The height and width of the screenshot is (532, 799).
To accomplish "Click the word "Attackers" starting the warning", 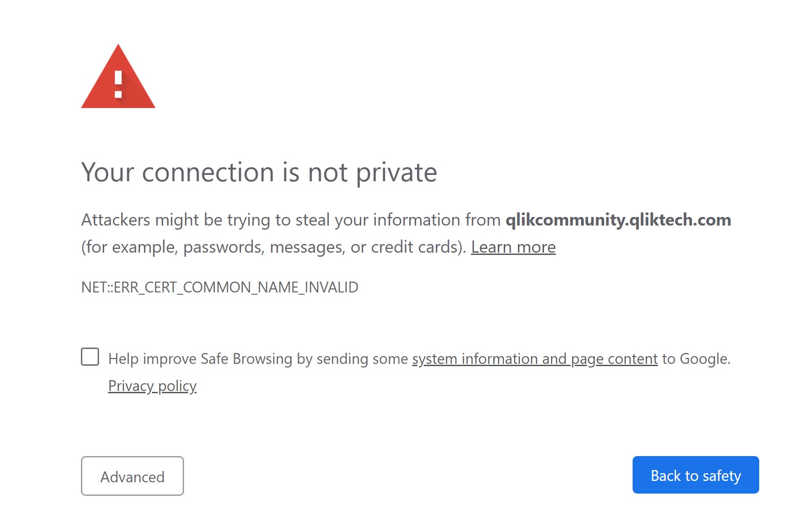I will 116,220.
